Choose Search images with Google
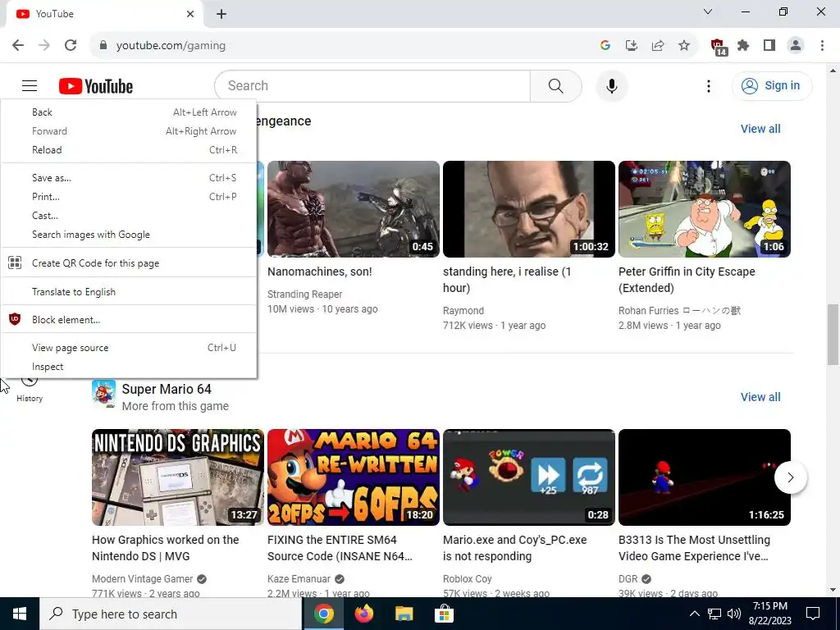 129,235
